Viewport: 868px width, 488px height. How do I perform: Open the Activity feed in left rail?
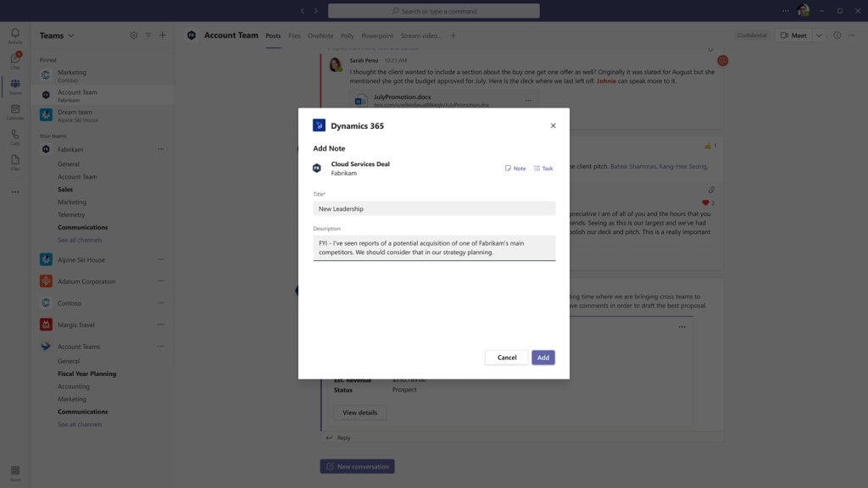coord(15,36)
